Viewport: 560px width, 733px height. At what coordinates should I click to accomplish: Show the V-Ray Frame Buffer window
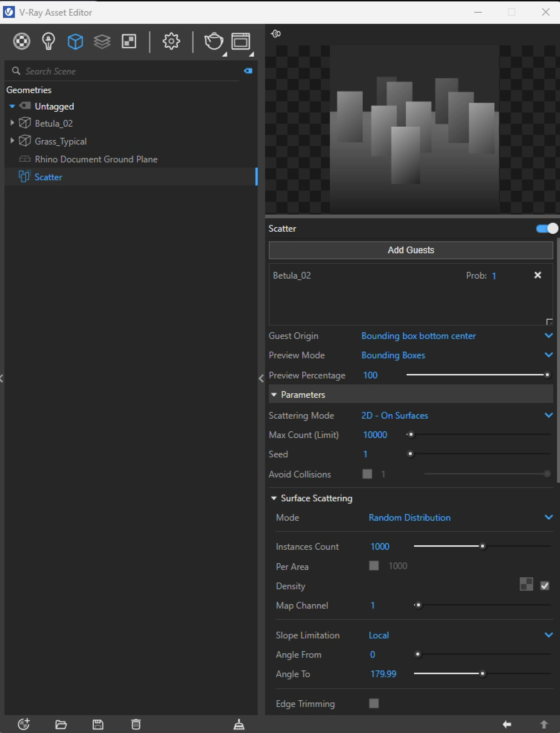click(241, 41)
